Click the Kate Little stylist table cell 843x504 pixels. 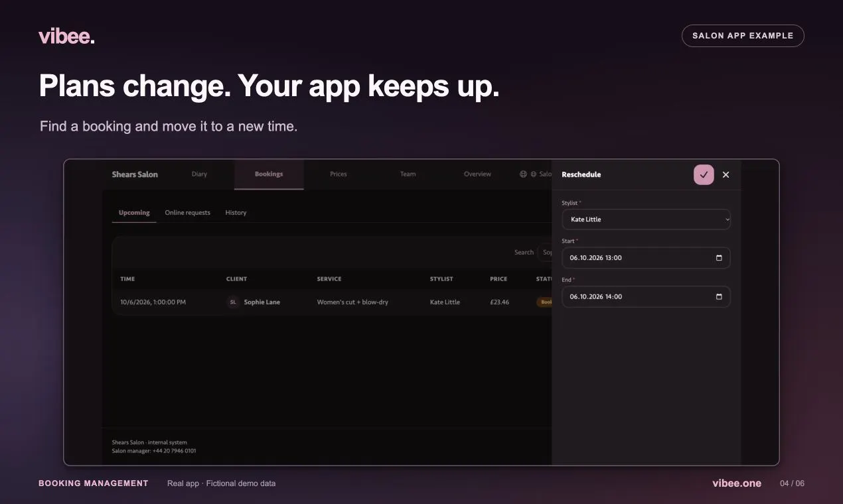pyautogui.click(x=445, y=302)
